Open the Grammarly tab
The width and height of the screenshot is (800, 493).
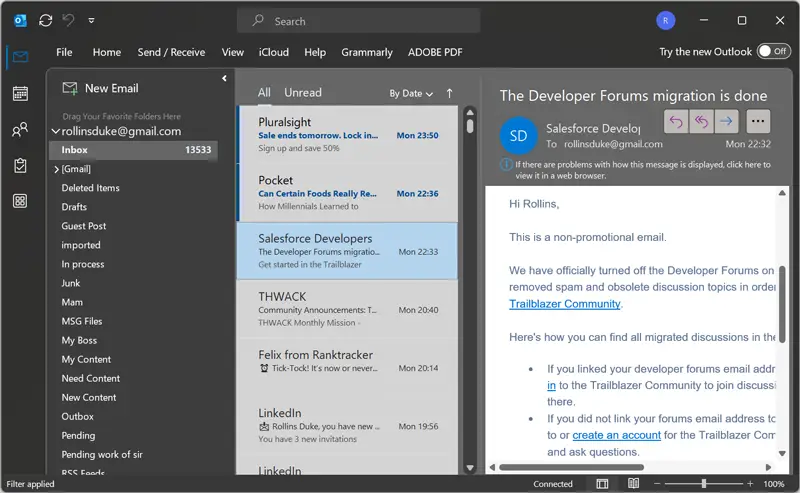[x=366, y=52]
